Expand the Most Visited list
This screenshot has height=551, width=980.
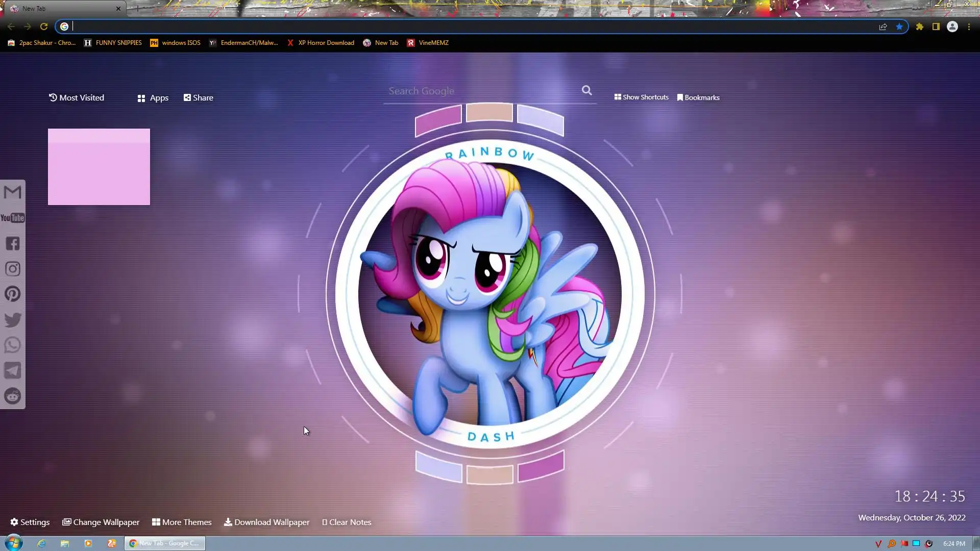(x=76, y=97)
